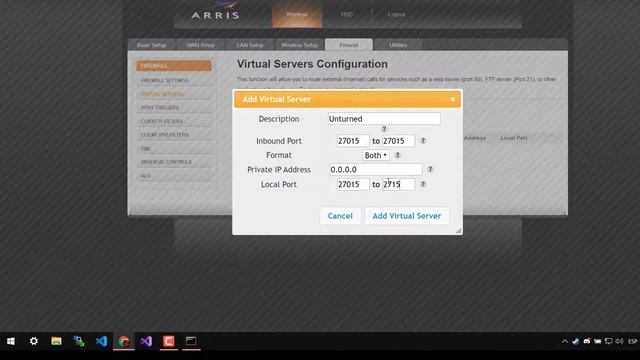The width and height of the screenshot is (640, 360).
Task: Click the dialog resize grip corner
Action: click(458, 231)
